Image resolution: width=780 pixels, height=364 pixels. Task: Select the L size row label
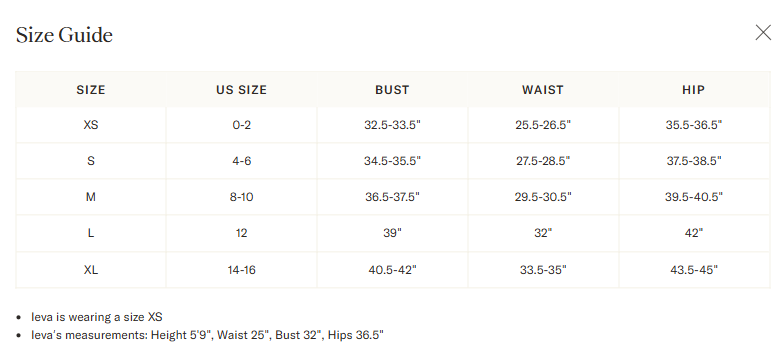coord(91,233)
